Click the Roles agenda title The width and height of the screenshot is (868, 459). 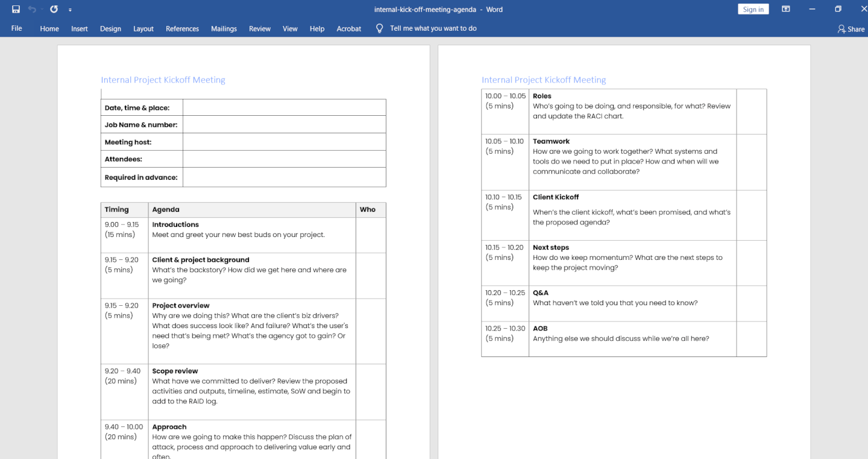[542, 96]
